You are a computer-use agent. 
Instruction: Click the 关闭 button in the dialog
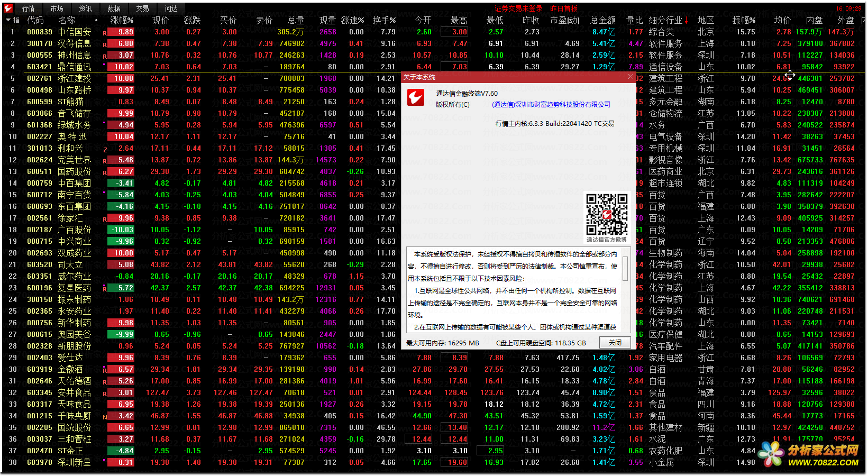point(615,343)
